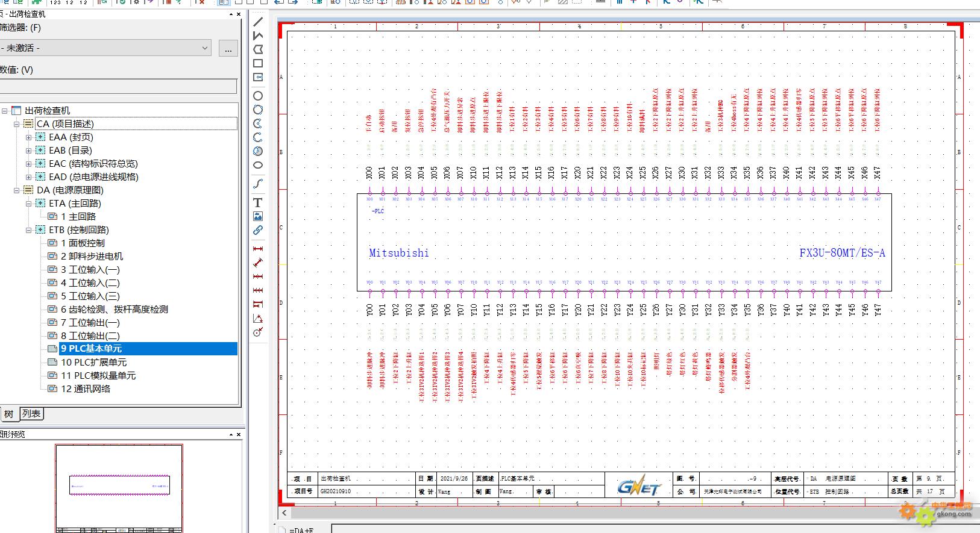Image resolution: width=980 pixels, height=533 pixels.
Task: Select the Arc through three points tool
Action: coord(258,137)
